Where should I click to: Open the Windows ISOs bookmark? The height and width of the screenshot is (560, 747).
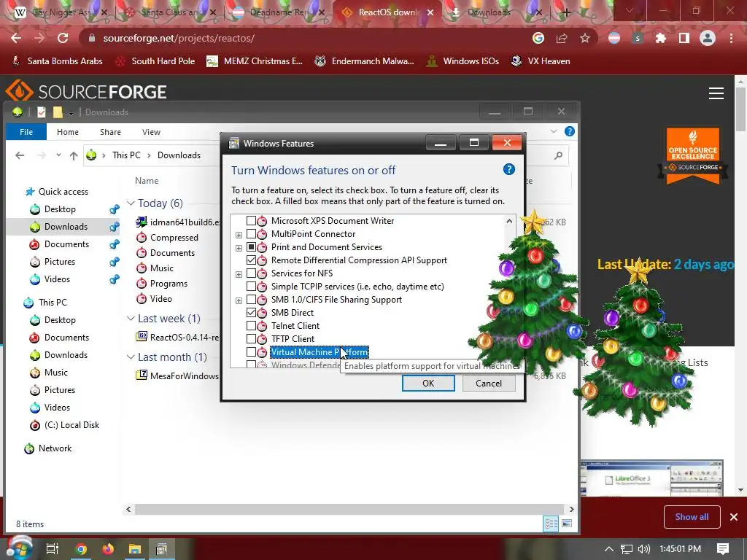[x=462, y=61]
